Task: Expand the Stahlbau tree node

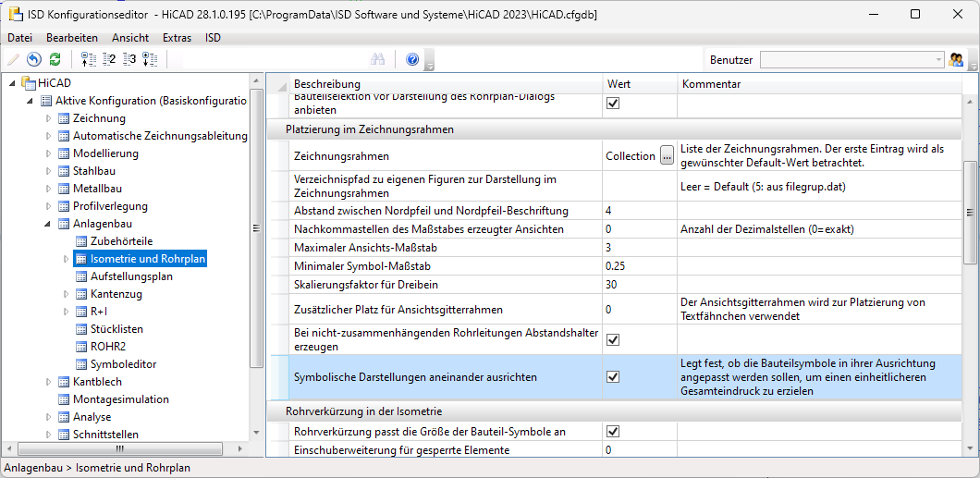Action: (x=50, y=171)
